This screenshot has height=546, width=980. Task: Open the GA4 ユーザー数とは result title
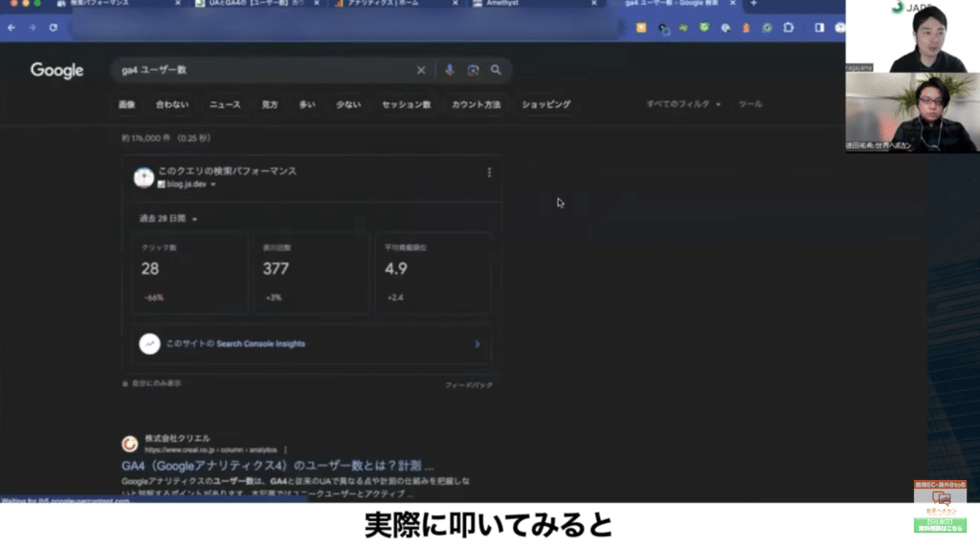click(278, 466)
